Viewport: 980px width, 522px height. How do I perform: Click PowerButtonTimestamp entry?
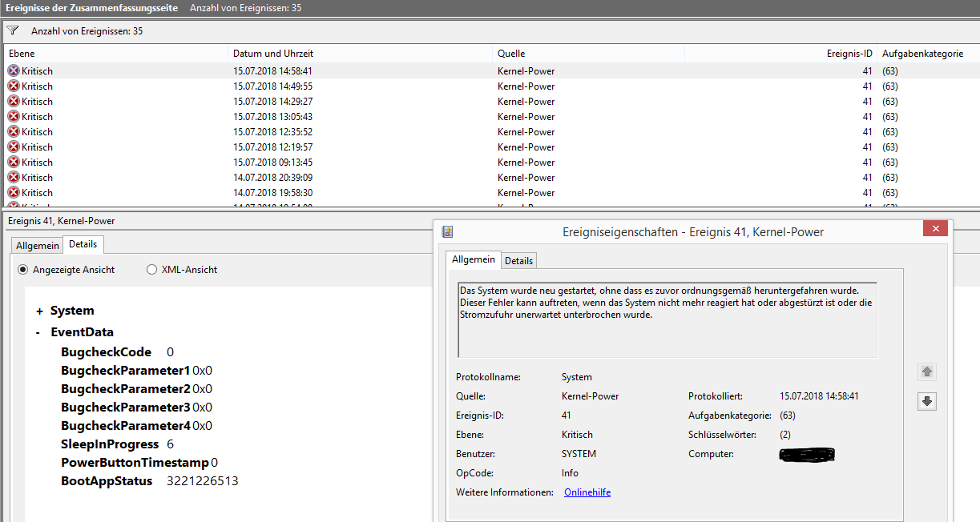(139, 463)
